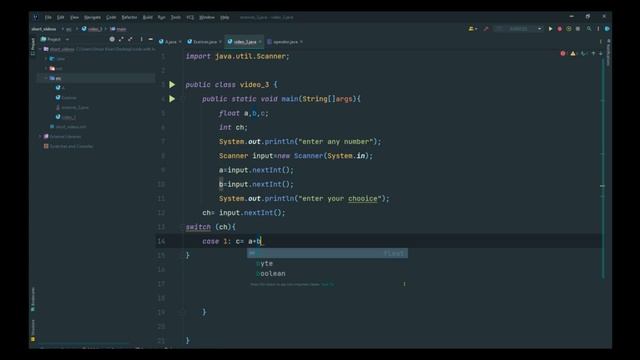Open the Build menu
640x360 pixels.
click(x=147, y=17)
